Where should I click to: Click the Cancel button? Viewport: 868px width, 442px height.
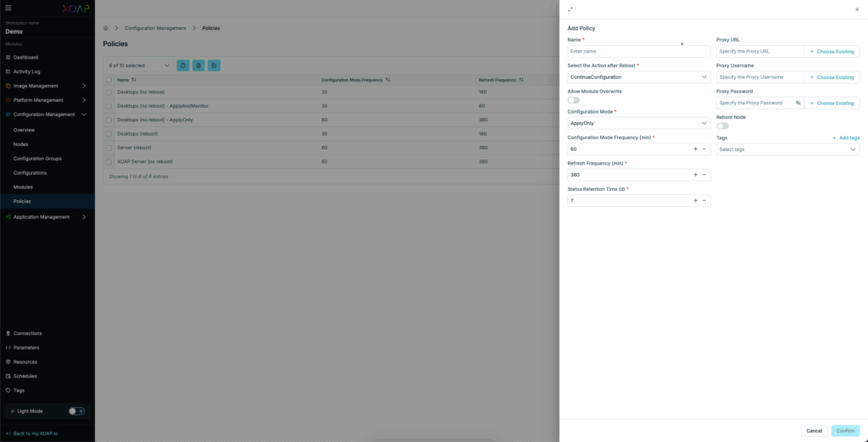pyautogui.click(x=814, y=431)
